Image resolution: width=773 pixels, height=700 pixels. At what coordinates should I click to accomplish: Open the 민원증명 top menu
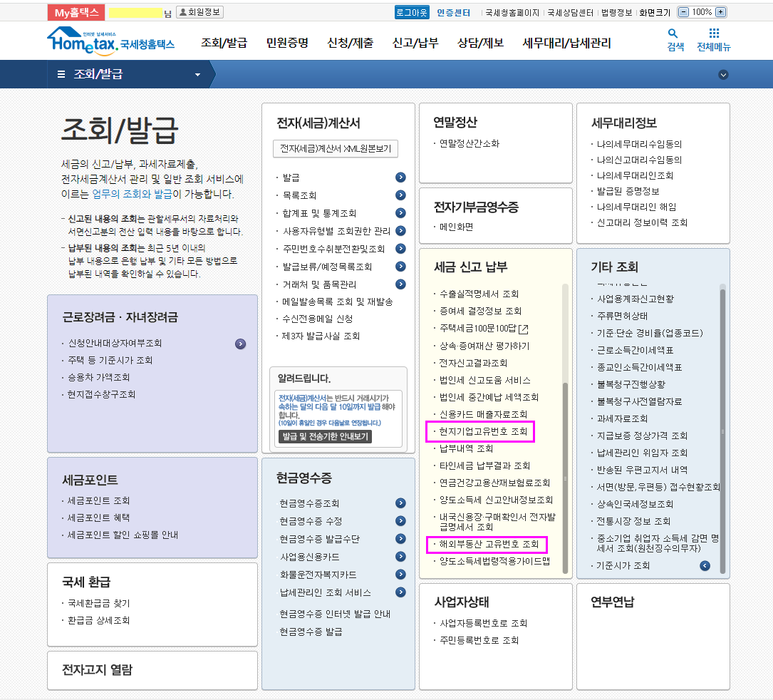pos(287,43)
